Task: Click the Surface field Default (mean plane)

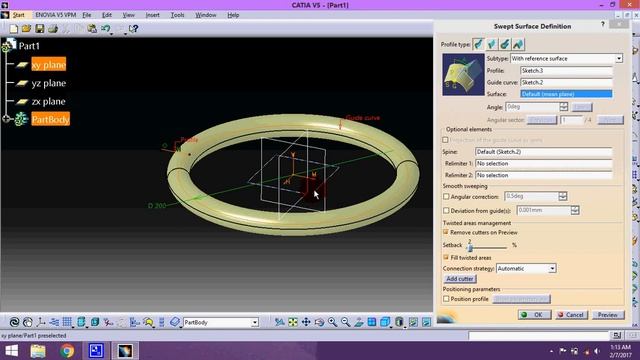Action: pos(566,94)
